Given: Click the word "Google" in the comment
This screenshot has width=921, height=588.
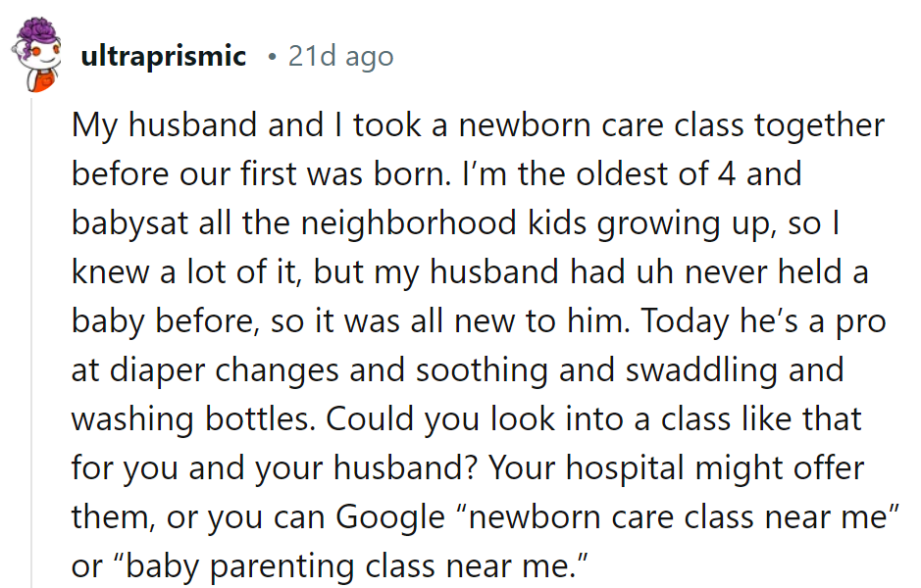Looking at the screenshot, I should tap(389, 516).
